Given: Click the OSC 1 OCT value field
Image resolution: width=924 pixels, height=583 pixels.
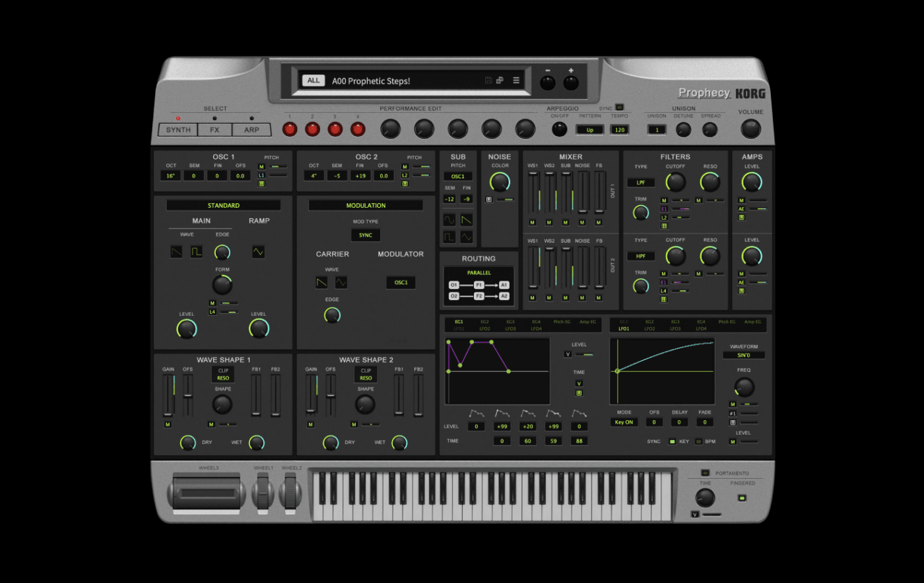Looking at the screenshot, I should point(171,175).
